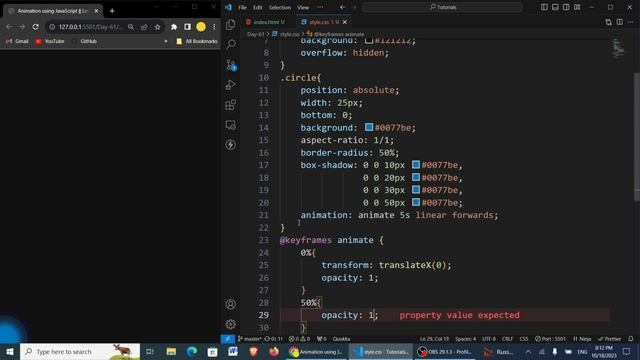Click the Ln 29, Col 19 indicator
Viewport: 640px width, 360px height.
434,339
